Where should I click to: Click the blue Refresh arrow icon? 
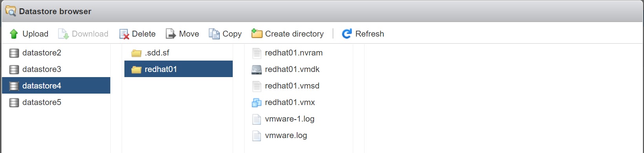coord(347,34)
